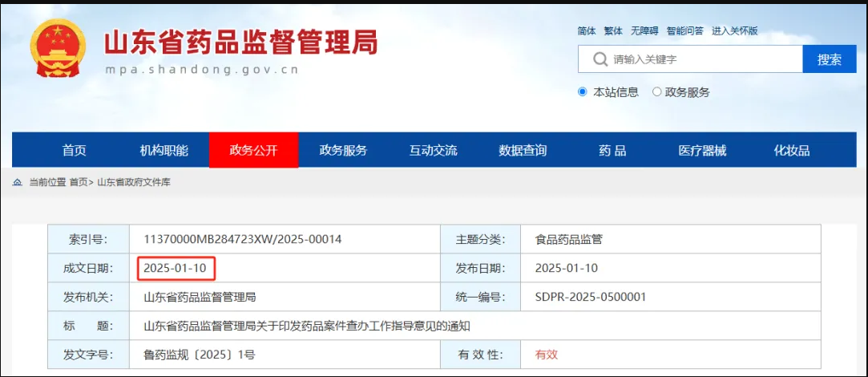This screenshot has height=377, width=868.
Task: Open the 机构职能 navigation tab
Action: (x=164, y=150)
